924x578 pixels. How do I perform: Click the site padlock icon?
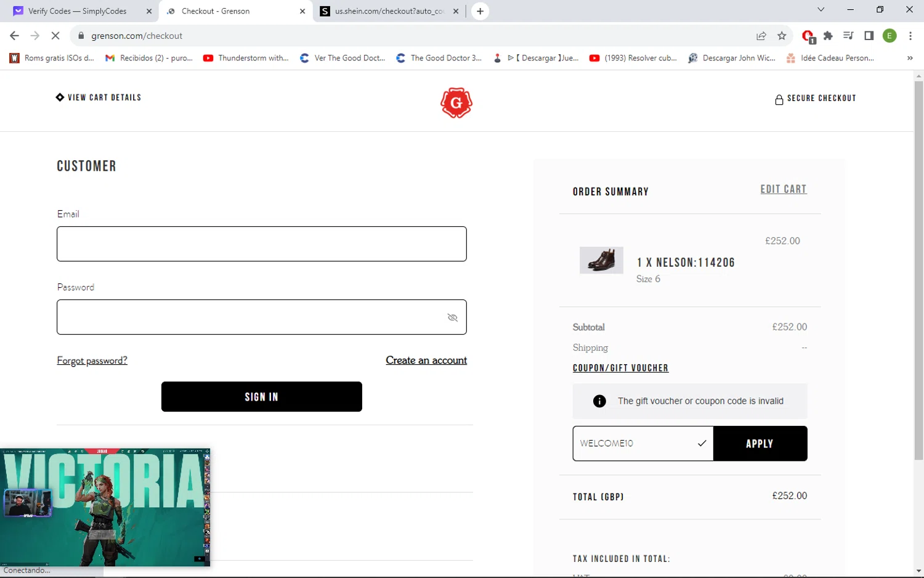click(81, 36)
